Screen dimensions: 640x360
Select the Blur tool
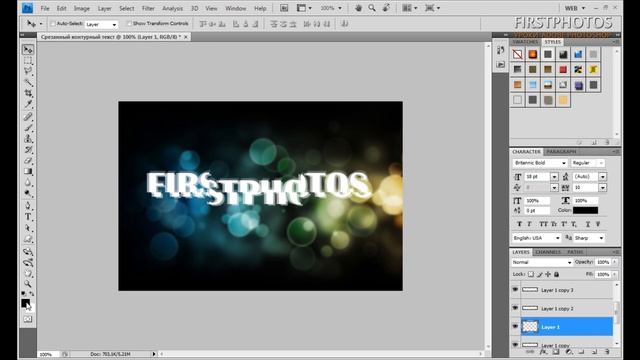tap(28, 183)
